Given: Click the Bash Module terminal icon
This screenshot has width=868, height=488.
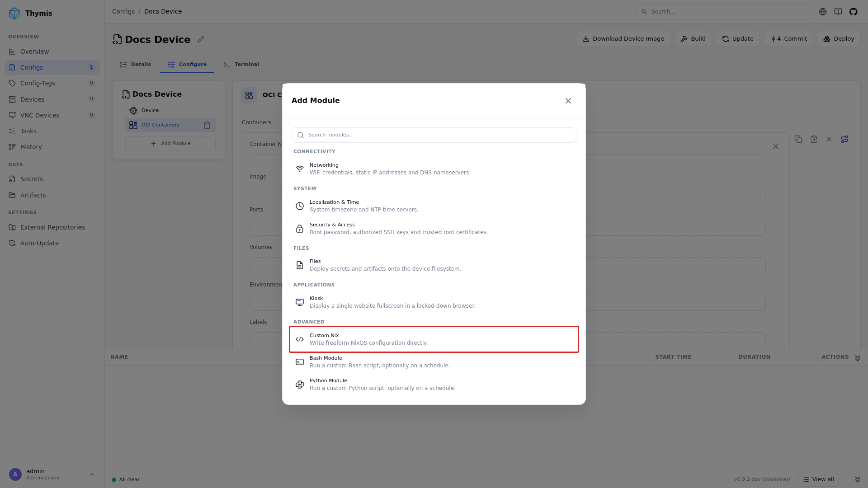Looking at the screenshot, I should pos(300,362).
